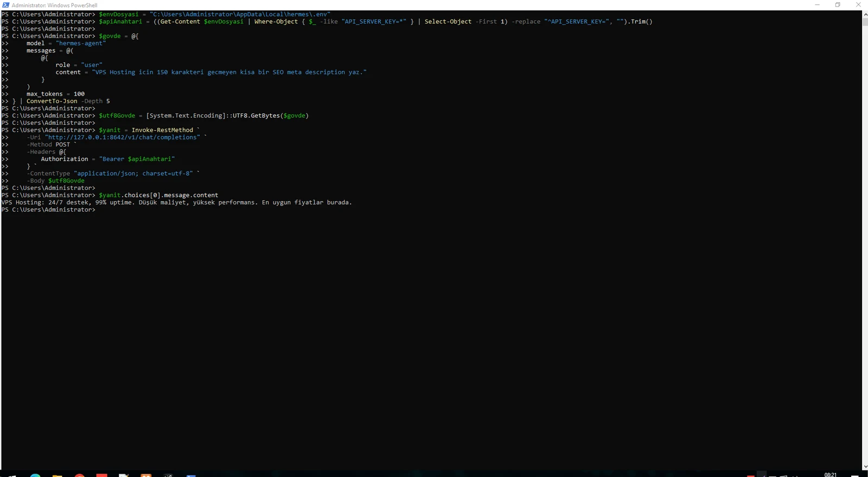Click the "hermes-agent" model value
Image resolution: width=868 pixels, height=477 pixels.
(x=81, y=43)
